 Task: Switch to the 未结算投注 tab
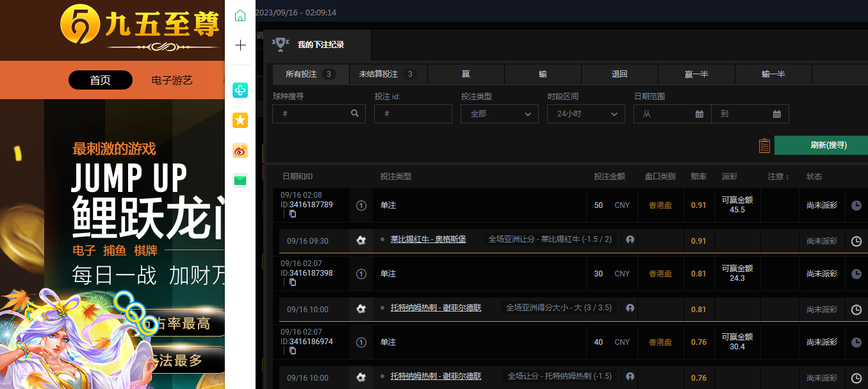coord(388,74)
